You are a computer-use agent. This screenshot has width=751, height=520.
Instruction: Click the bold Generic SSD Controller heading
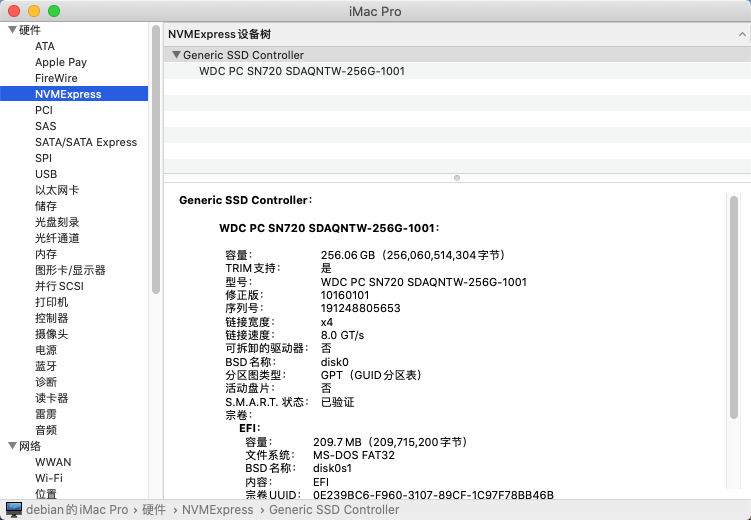(x=245, y=200)
